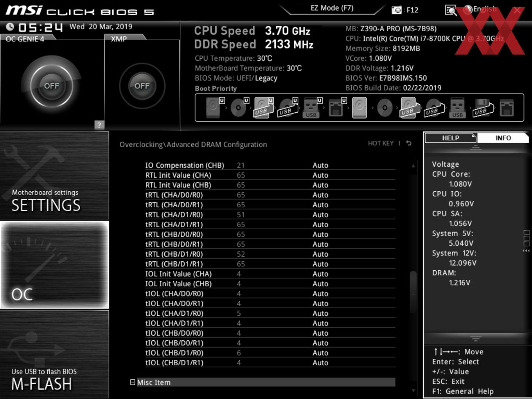The height and width of the screenshot is (399, 532).
Task: Click the DRAM '1.216V' reading in INFO panel
Action: pyautogui.click(x=460, y=282)
